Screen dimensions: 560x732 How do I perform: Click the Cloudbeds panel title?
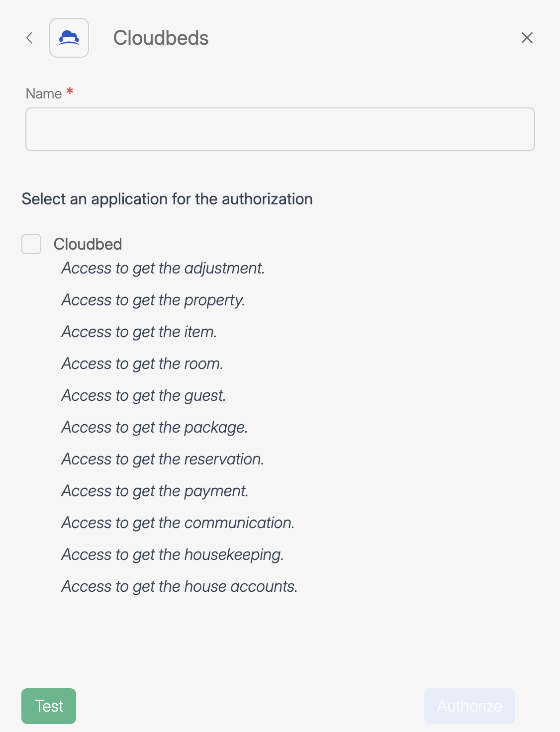pyautogui.click(x=161, y=38)
